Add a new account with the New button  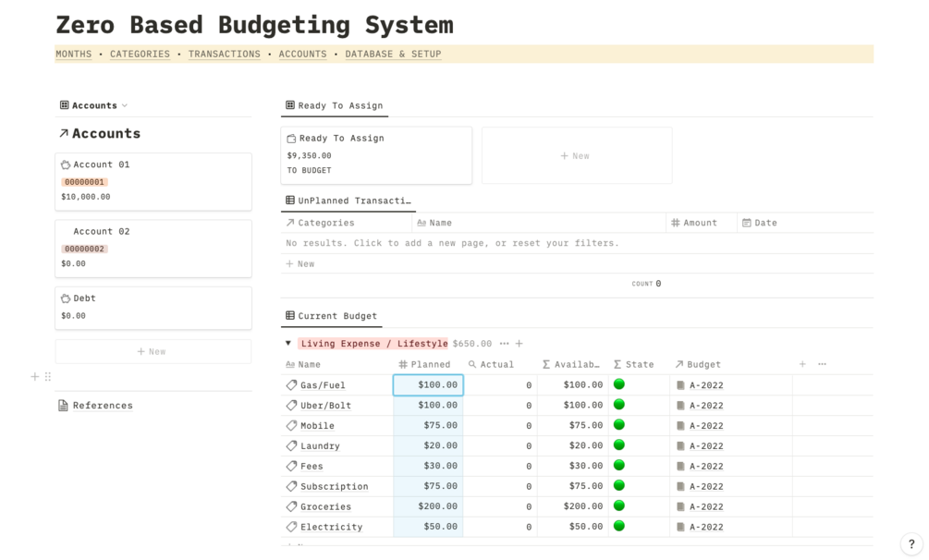153,351
